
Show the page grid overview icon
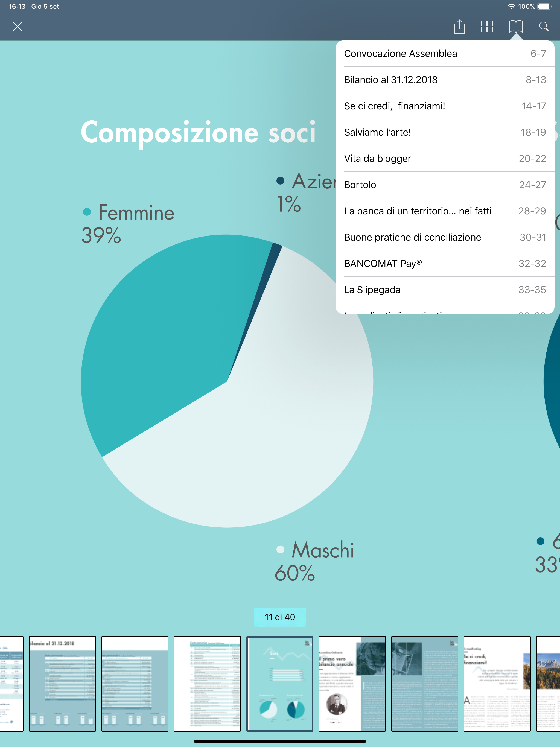coord(487,26)
